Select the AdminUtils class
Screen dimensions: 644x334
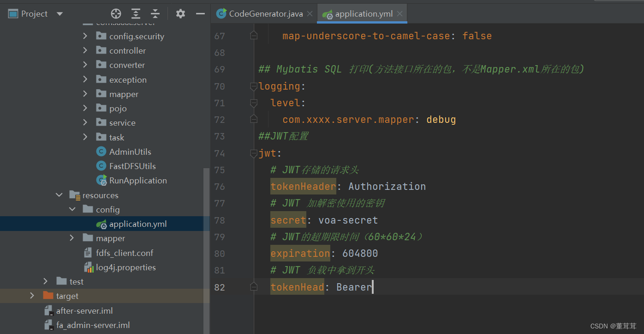130,152
